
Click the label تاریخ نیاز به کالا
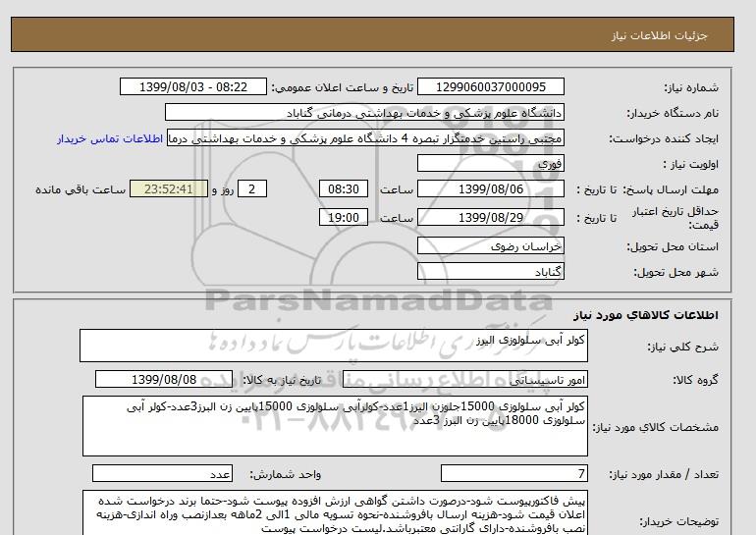pos(282,380)
